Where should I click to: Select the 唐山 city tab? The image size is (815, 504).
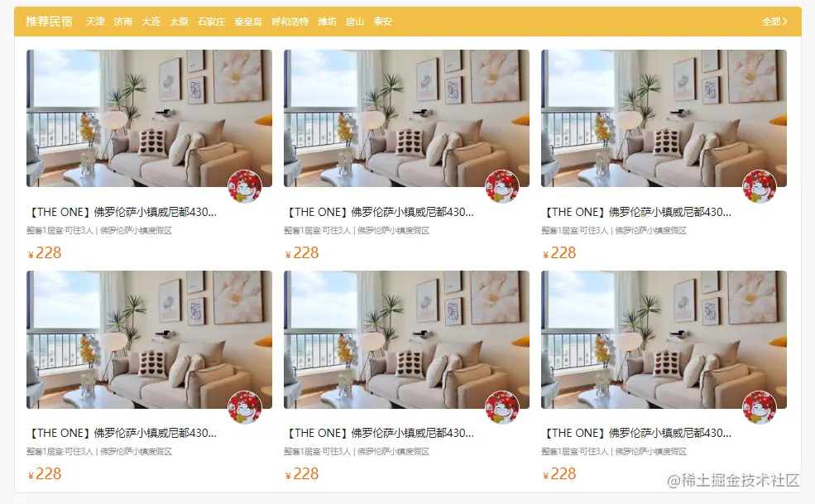click(x=355, y=22)
